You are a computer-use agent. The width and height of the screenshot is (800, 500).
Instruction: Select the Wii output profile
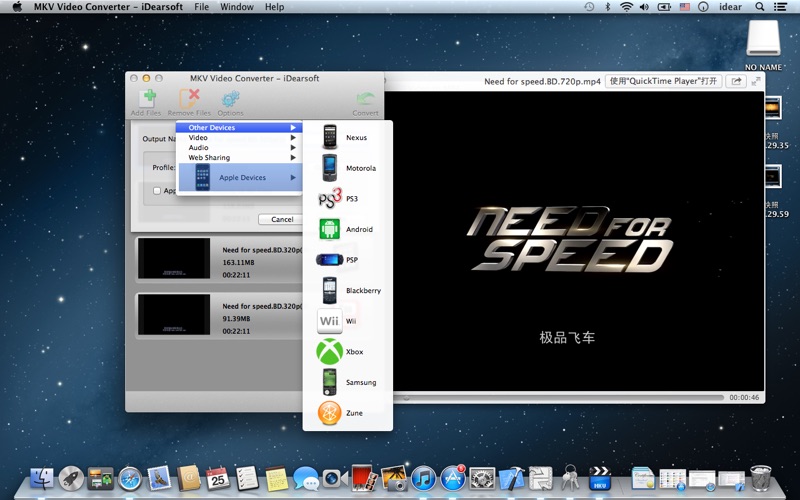coord(347,321)
